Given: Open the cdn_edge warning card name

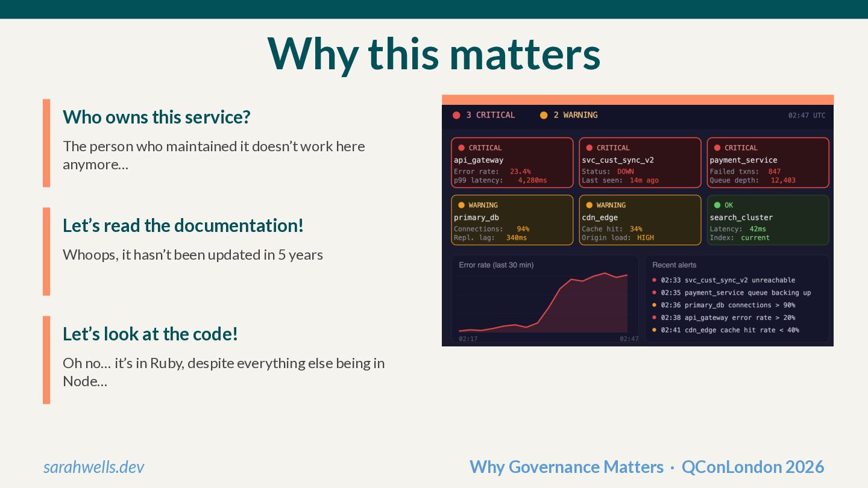Looking at the screenshot, I should tap(600, 217).
